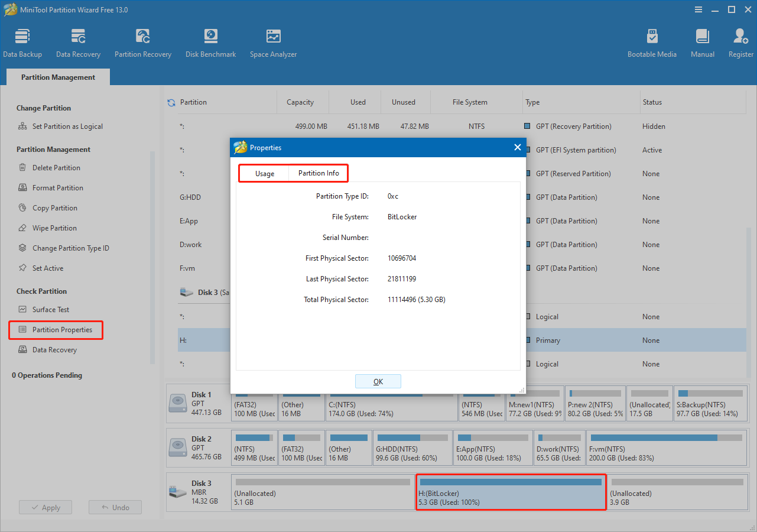Launch Data Recovery from the toolbar
Viewport: 757px width, 532px height.
[x=78, y=41]
